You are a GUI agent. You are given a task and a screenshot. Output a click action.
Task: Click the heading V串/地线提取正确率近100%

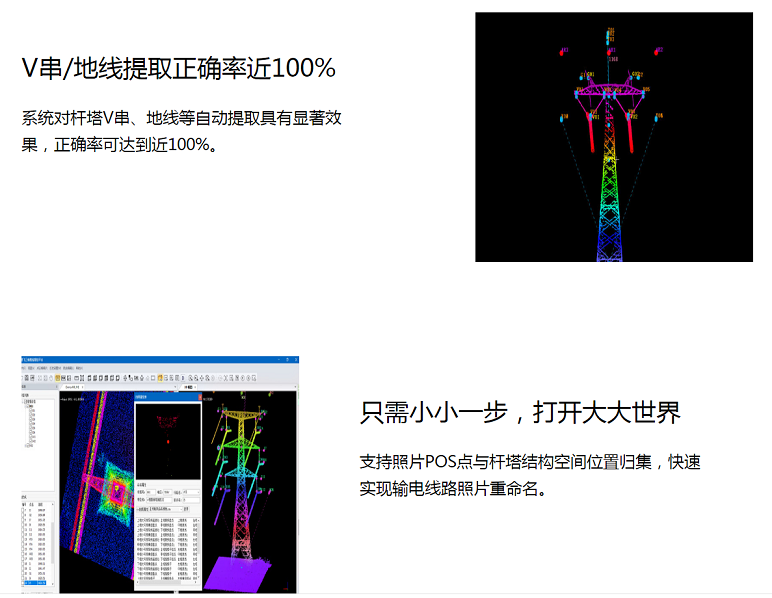pyautogui.click(x=179, y=68)
